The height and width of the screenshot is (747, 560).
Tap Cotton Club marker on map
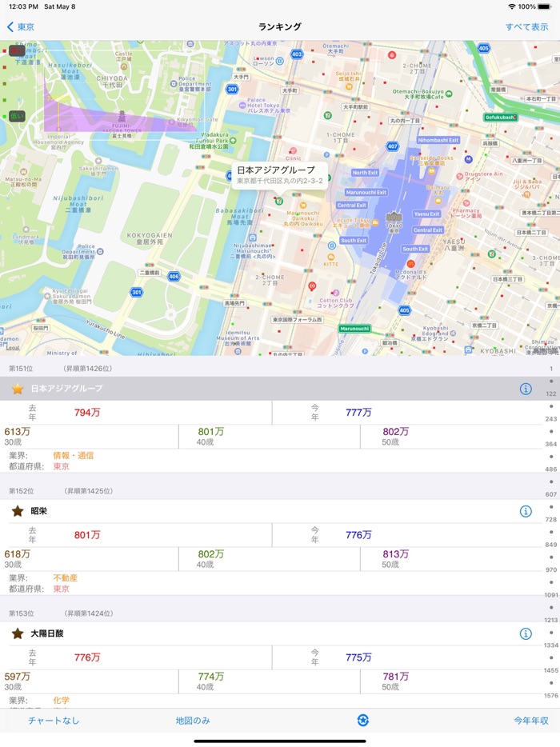pos(335,293)
